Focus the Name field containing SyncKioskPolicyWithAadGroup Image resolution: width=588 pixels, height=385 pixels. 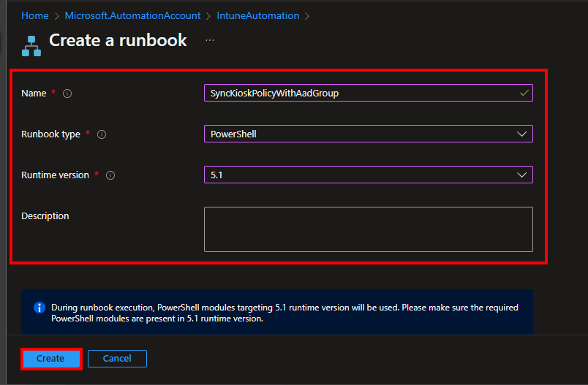358,93
